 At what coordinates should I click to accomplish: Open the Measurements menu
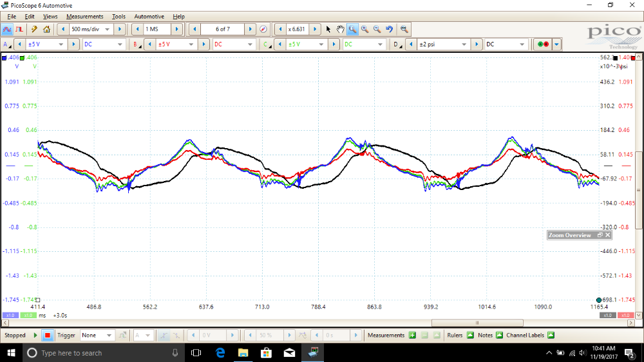(x=84, y=16)
